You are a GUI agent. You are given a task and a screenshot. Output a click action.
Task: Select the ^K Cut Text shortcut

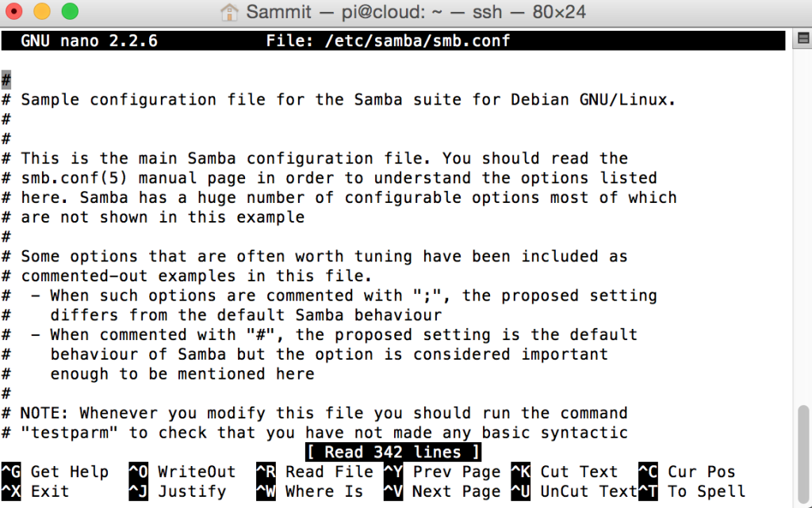click(565, 472)
